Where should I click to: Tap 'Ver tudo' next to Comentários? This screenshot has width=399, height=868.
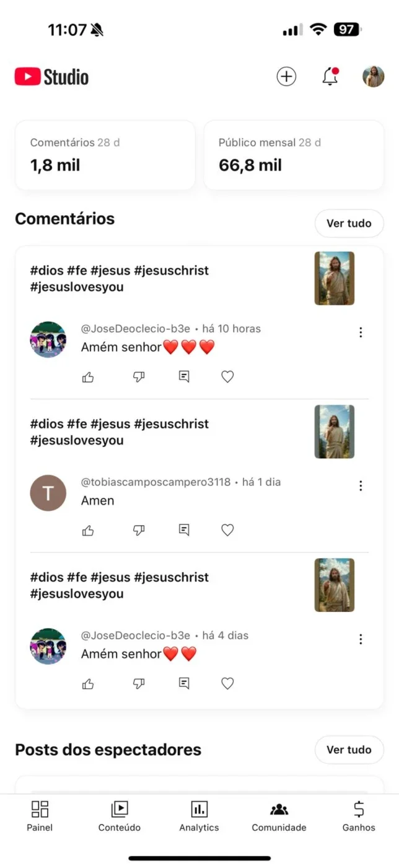tap(349, 223)
